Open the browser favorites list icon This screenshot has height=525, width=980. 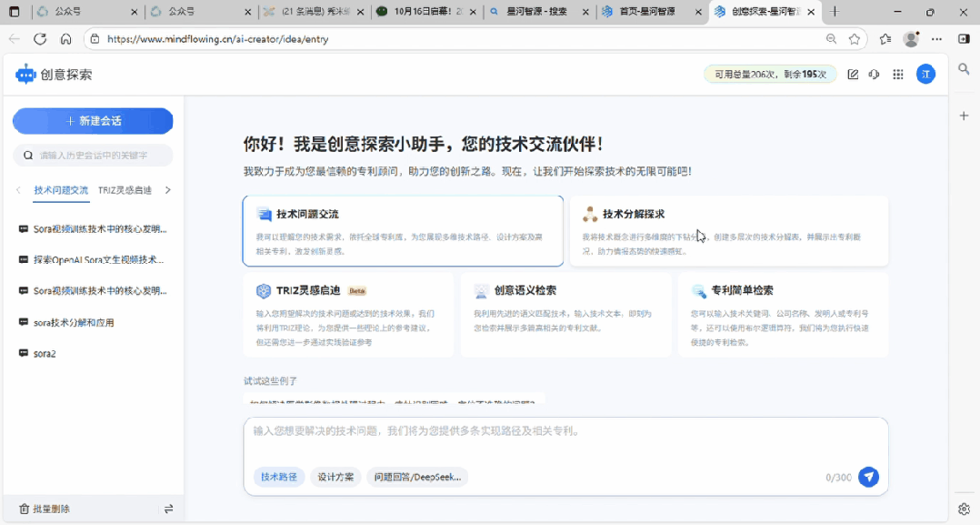coord(885,39)
